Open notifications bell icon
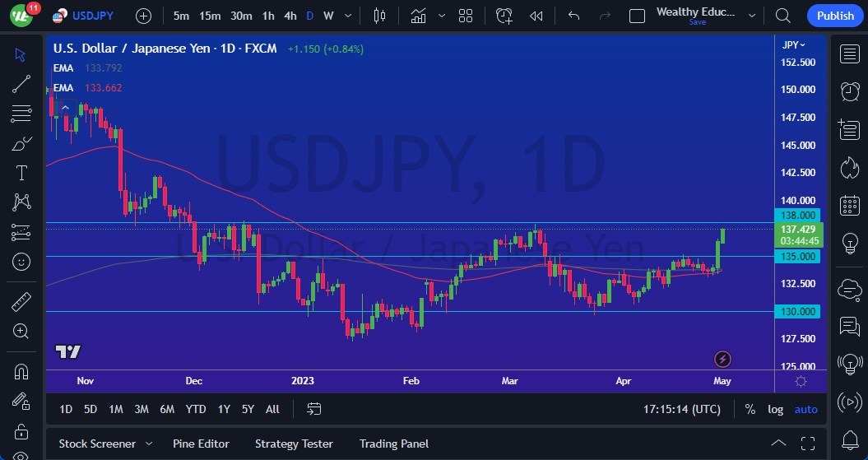Screen dimensions: 868x460 [x=849, y=439]
